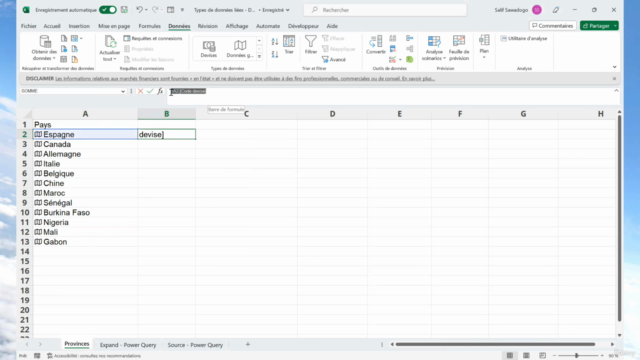Viewport: 640px width, 360px height.
Task: Click the Actualiser tout refresh icon
Action: coord(109,42)
